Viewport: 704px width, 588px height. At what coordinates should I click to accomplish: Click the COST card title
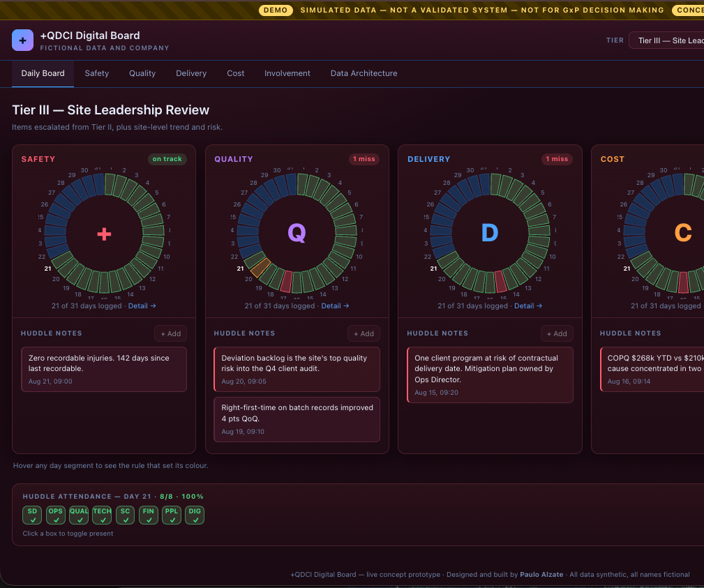(x=613, y=159)
